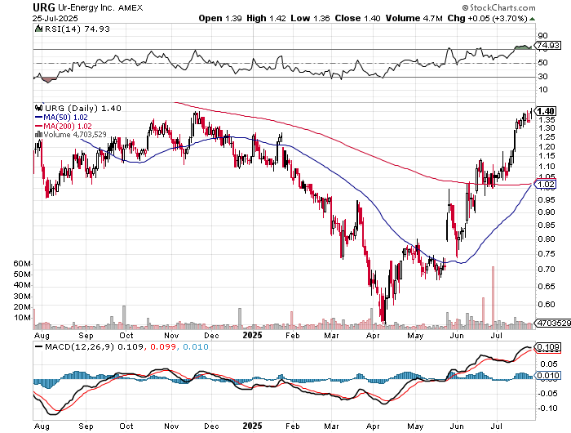The width and height of the screenshot is (571, 433).
Task: Click the Close 1.40 value in header
Action: pos(357,18)
